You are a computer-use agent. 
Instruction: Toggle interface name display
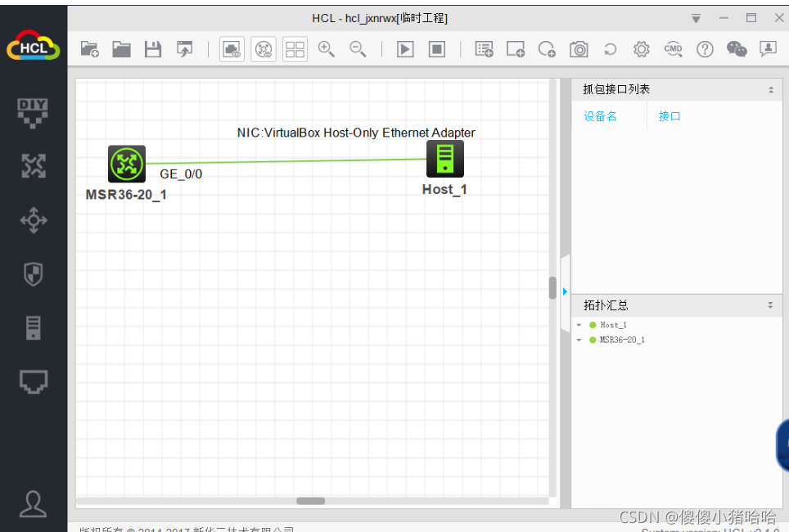coord(232,49)
